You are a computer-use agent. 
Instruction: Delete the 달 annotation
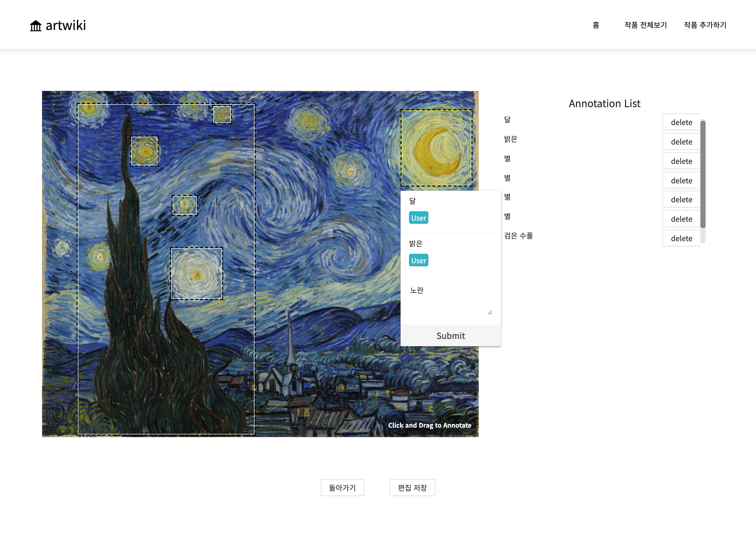click(x=681, y=122)
